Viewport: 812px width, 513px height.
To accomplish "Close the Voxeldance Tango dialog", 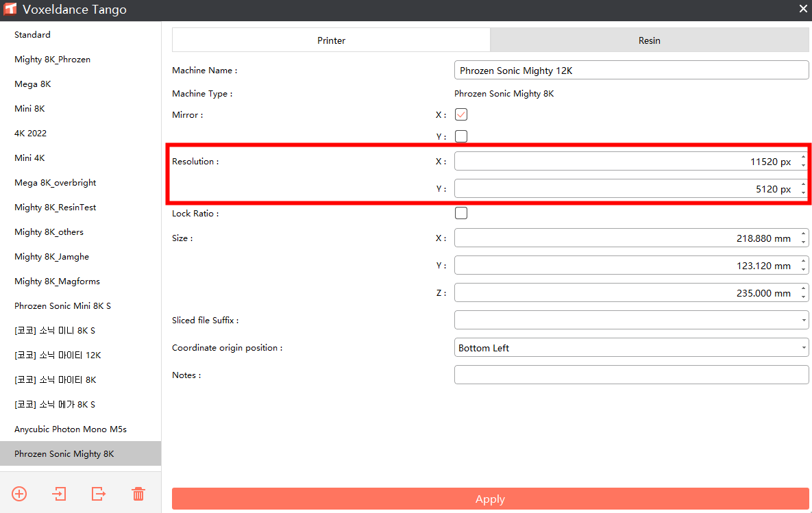I will [x=803, y=9].
